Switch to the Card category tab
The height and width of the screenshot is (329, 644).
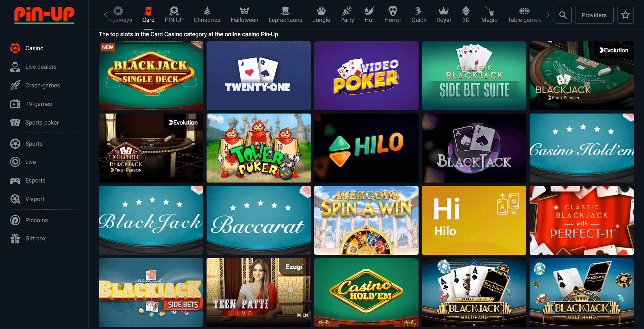148,15
